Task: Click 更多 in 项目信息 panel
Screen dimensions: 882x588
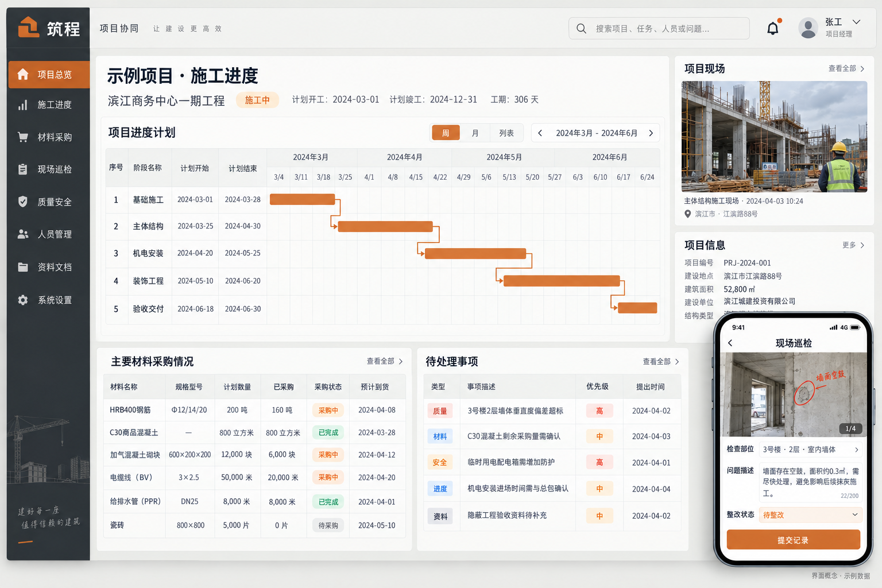Action: tap(849, 245)
